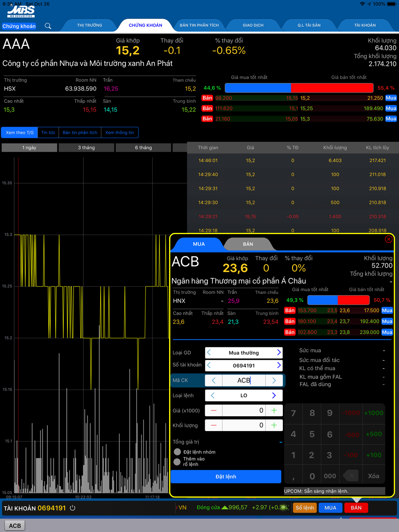
Task: Switch to next Số tài khoản
Action: pyautogui.click(x=279, y=365)
